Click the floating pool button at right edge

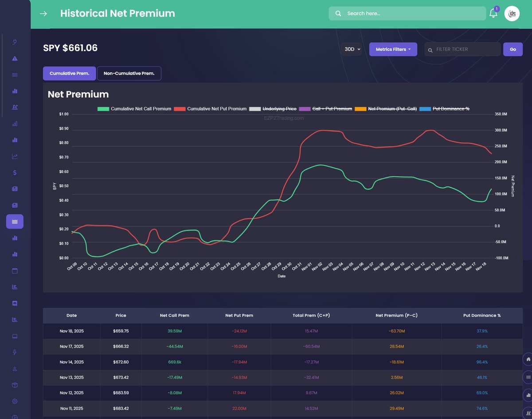(528, 413)
